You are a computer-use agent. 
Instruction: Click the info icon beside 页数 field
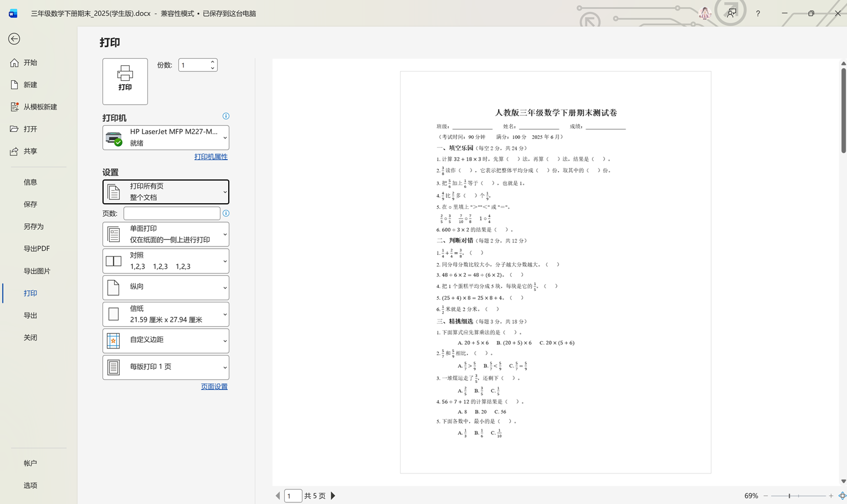(x=226, y=213)
